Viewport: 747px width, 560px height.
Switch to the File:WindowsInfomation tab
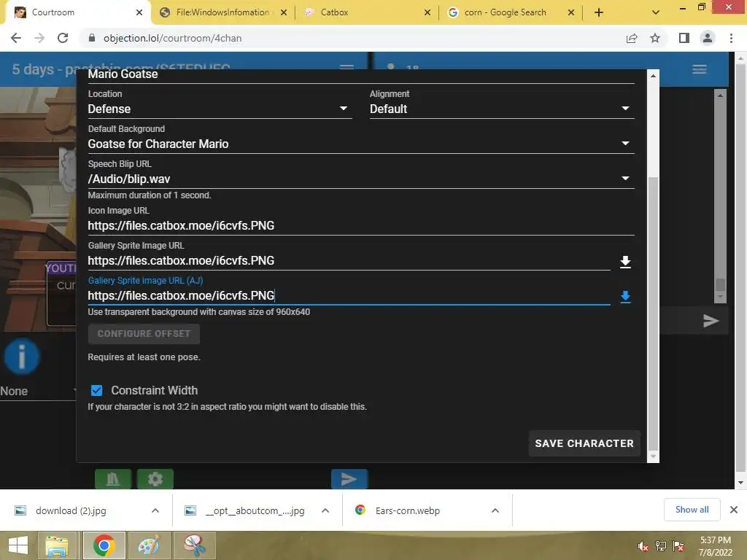[222, 12]
